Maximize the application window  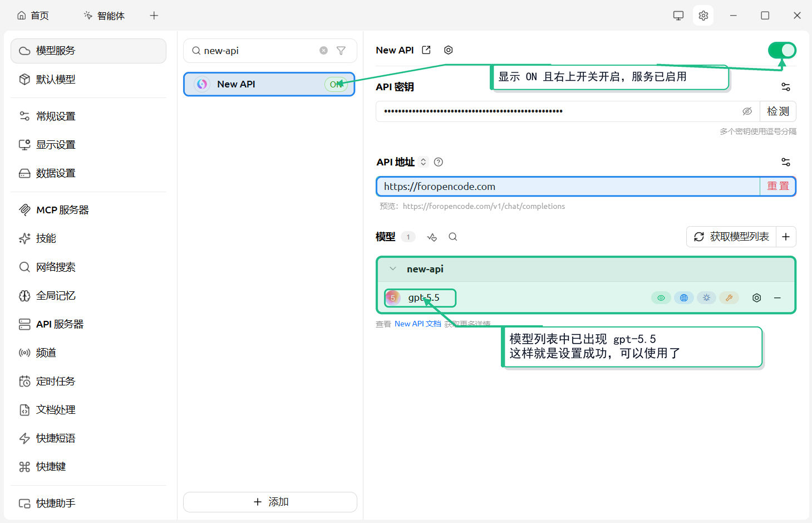pyautogui.click(x=765, y=16)
